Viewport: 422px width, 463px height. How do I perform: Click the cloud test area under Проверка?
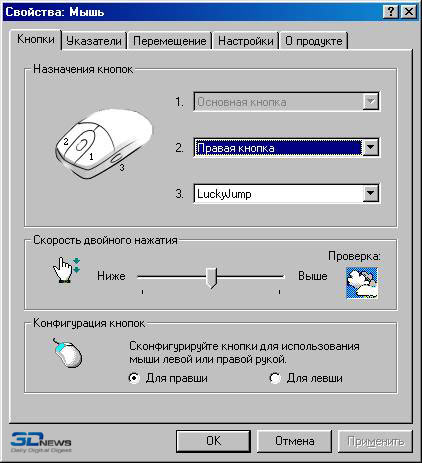[x=362, y=283]
